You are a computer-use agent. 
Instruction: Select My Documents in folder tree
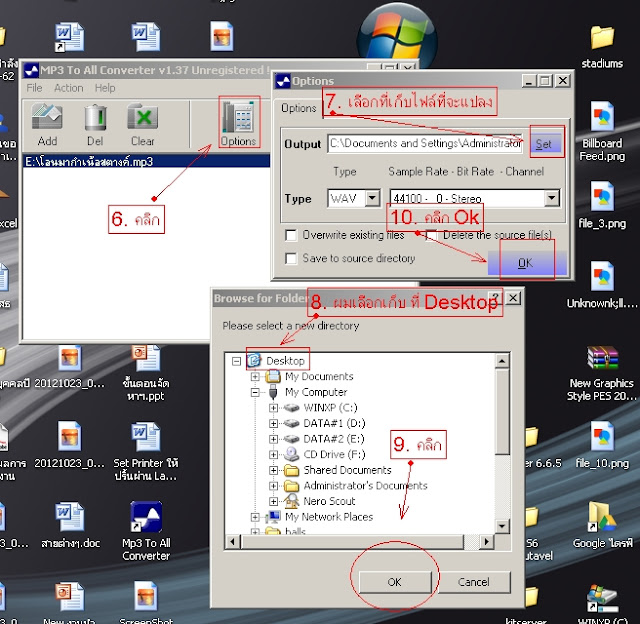(x=319, y=376)
